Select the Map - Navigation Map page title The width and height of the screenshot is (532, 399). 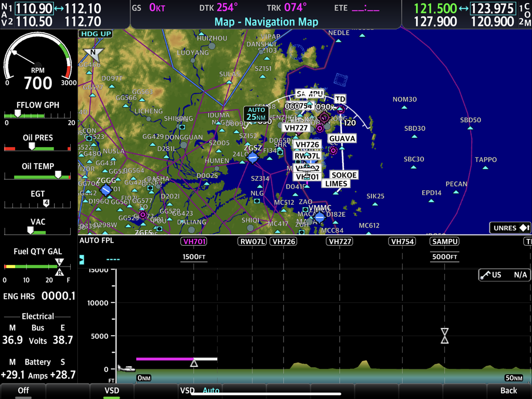click(x=266, y=22)
